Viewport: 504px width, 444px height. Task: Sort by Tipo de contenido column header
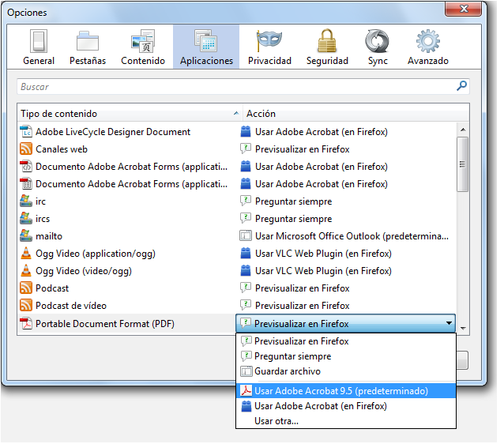[x=131, y=115]
